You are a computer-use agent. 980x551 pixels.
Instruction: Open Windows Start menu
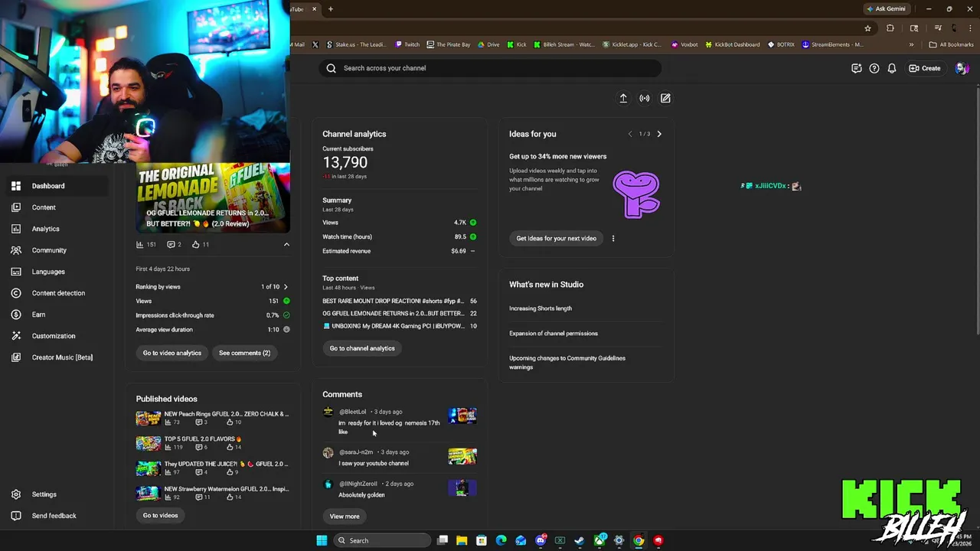point(322,540)
